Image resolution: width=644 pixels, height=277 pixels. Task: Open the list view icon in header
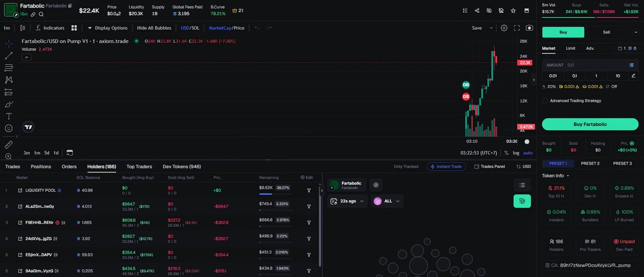(465, 11)
